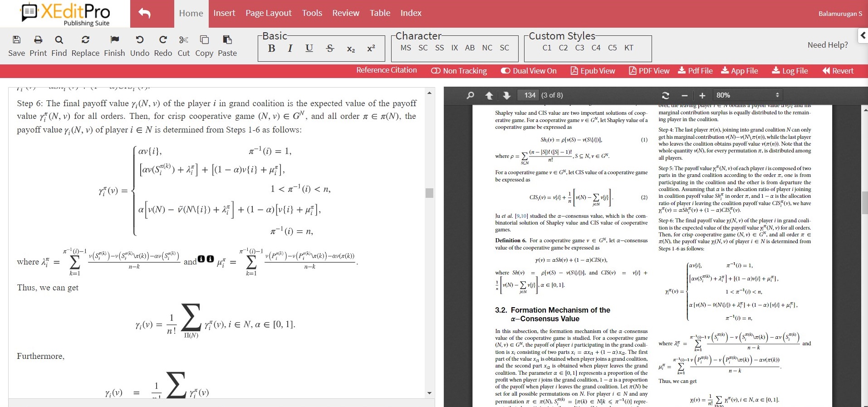Apply IX character style
This screenshot has height=407, width=868.
[x=455, y=48]
